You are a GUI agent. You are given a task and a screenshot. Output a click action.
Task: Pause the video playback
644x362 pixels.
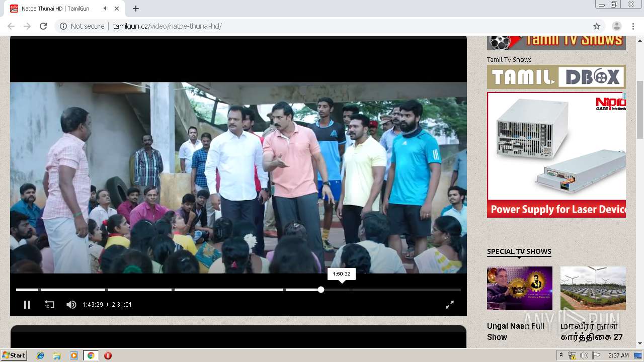coord(27,304)
